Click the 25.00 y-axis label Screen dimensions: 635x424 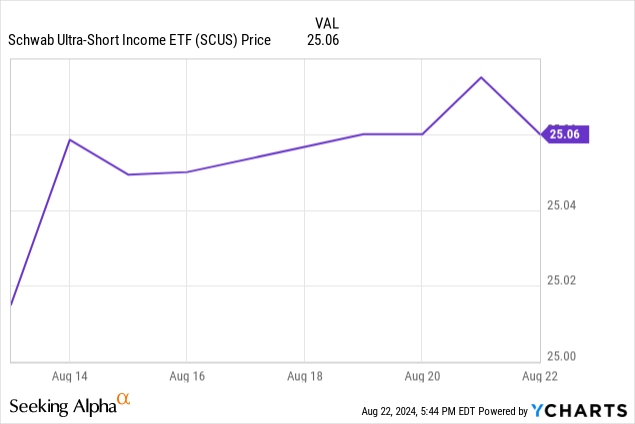[x=563, y=357]
